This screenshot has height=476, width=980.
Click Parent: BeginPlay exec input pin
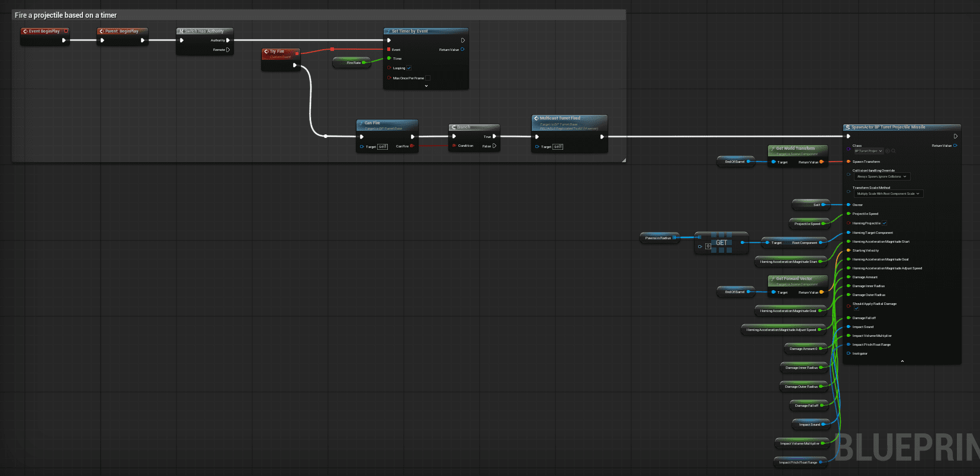point(102,40)
